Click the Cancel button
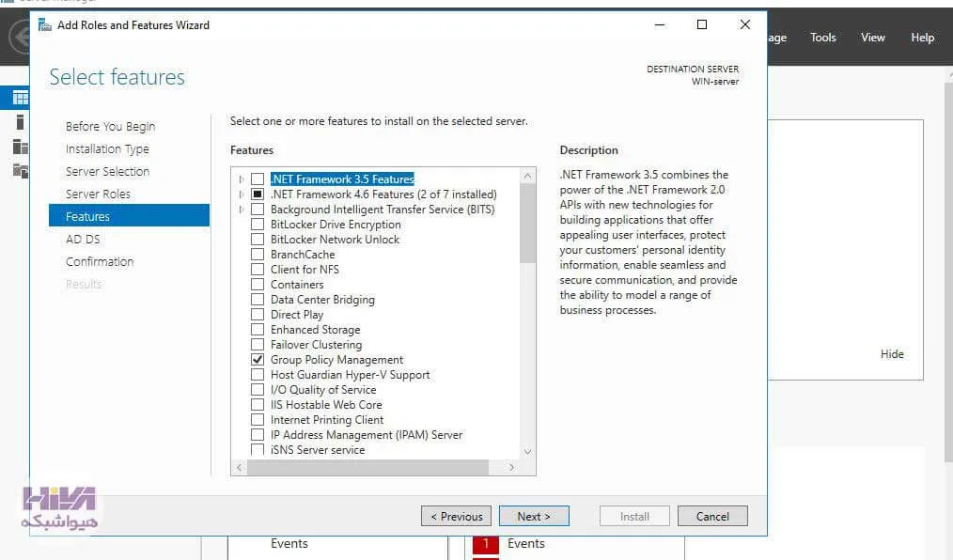953x560 pixels. (712, 516)
